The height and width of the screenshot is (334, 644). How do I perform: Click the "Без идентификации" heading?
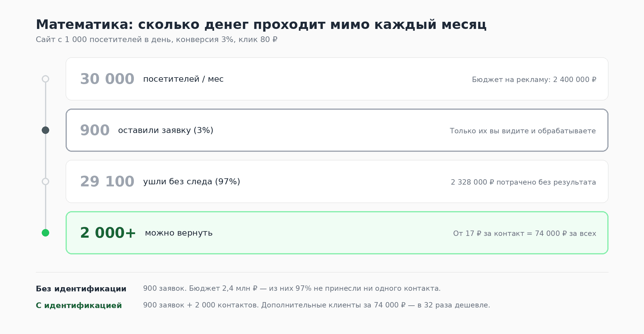click(x=81, y=289)
